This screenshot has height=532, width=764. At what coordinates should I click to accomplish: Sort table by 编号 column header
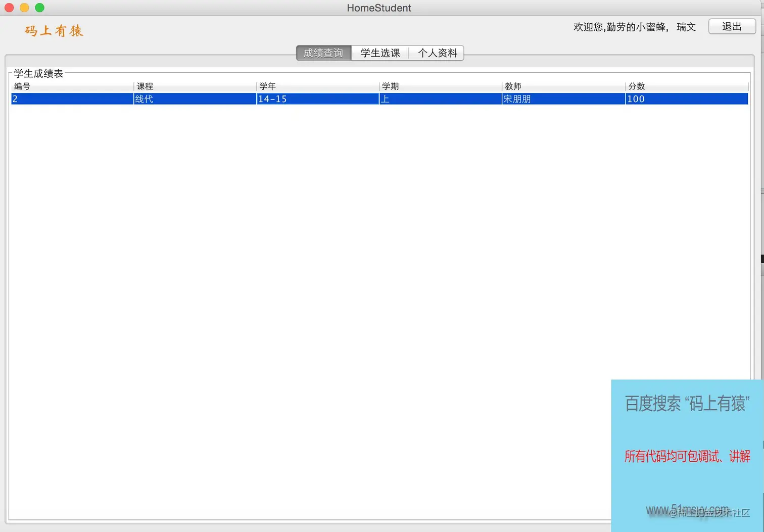[x=72, y=86]
